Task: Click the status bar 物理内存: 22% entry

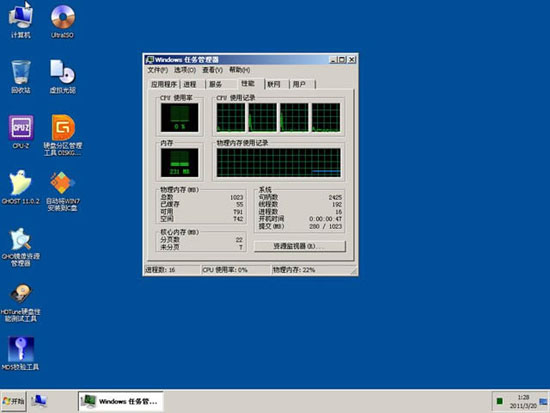Action: [x=312, y=270]
